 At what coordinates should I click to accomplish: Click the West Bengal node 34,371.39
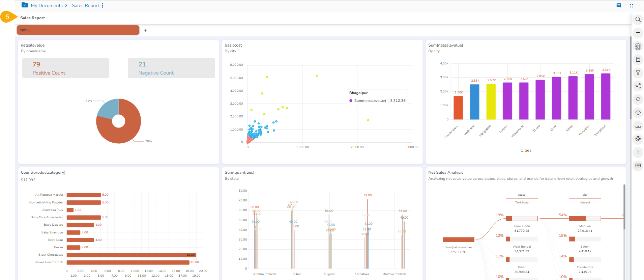[x=522, y=239]
